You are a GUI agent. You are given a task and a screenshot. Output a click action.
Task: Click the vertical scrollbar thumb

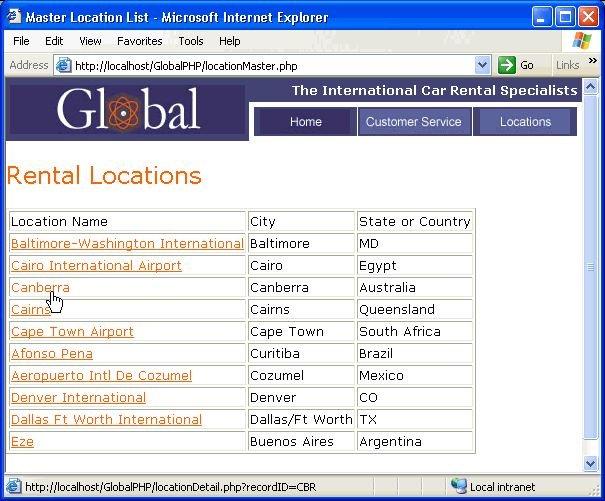(590, 267)
